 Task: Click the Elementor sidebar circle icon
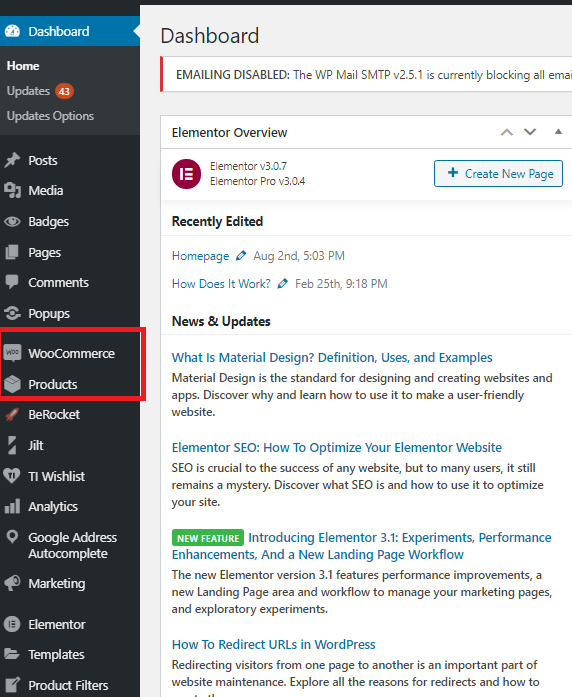(12, 624)
